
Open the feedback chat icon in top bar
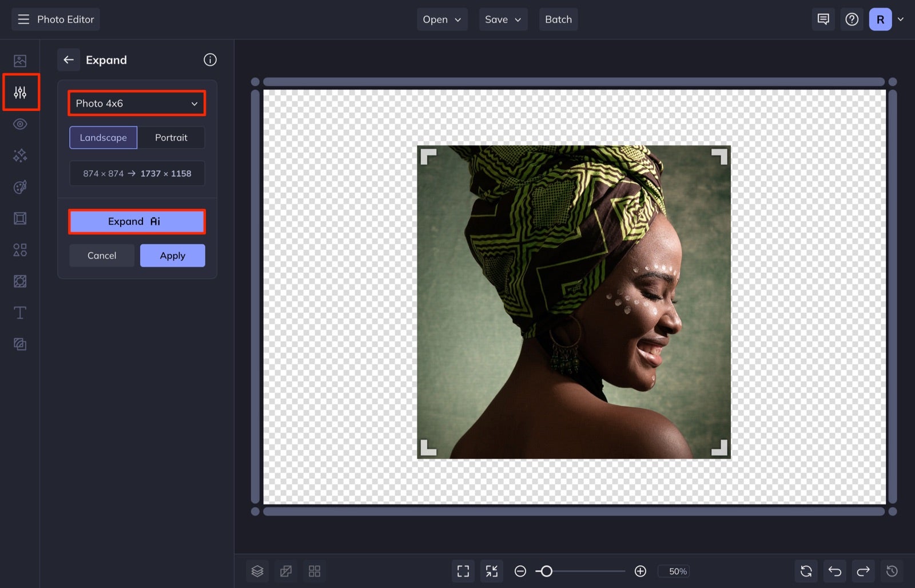[x=823, y=19]
